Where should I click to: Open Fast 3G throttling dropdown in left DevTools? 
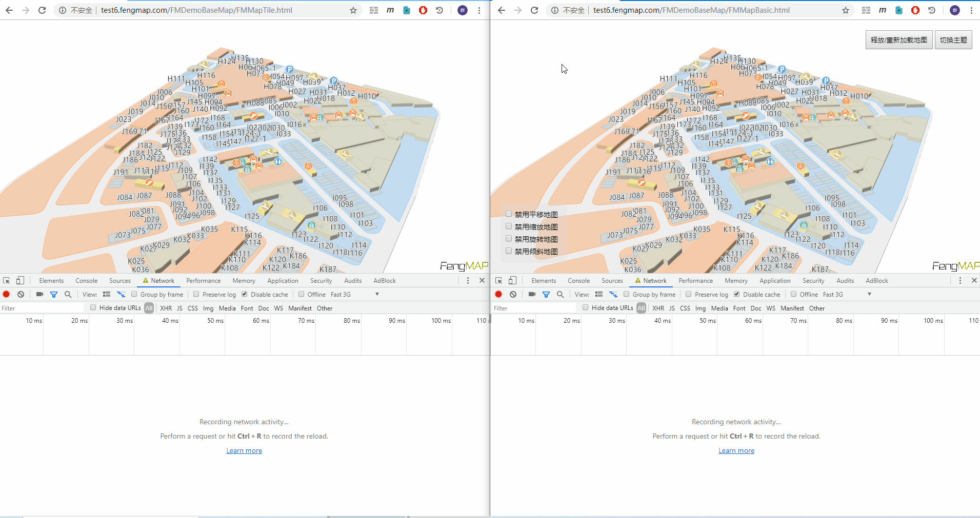[x=354, y=294]
